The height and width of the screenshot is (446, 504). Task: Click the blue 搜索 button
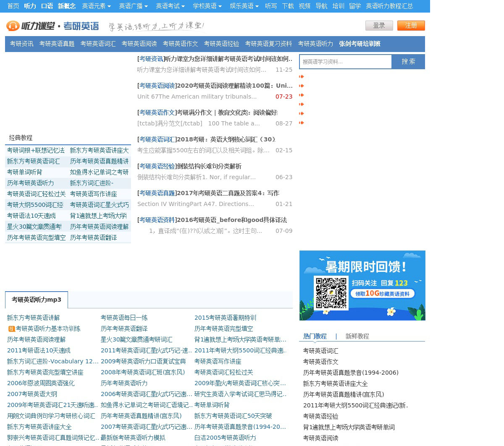[x=408, y=62]
